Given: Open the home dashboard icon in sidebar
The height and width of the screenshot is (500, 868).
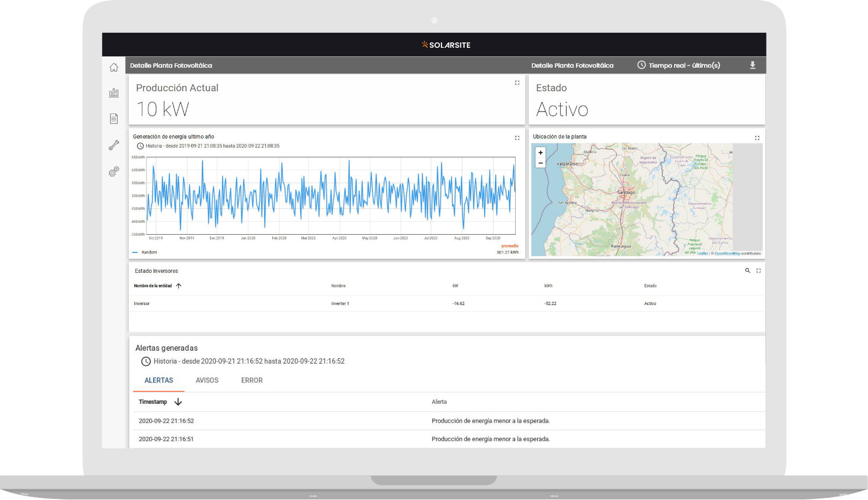Looking at the screenshot, I should coord(114,67).
